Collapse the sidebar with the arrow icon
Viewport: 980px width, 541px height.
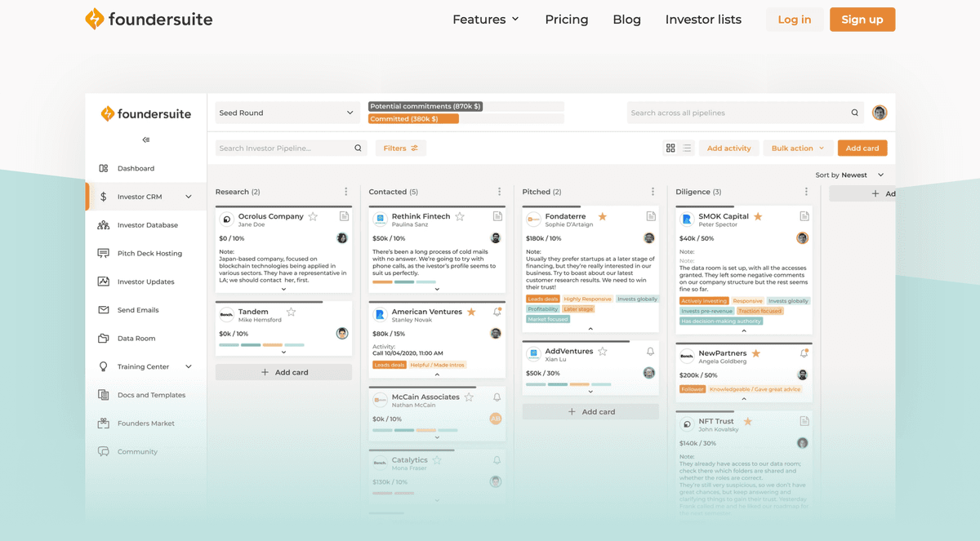[x=145, y=140]
